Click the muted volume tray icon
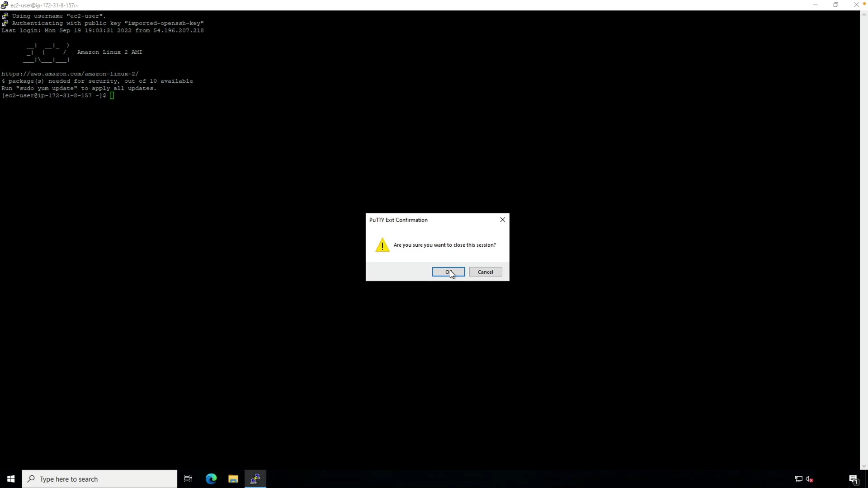 (809, 479)
